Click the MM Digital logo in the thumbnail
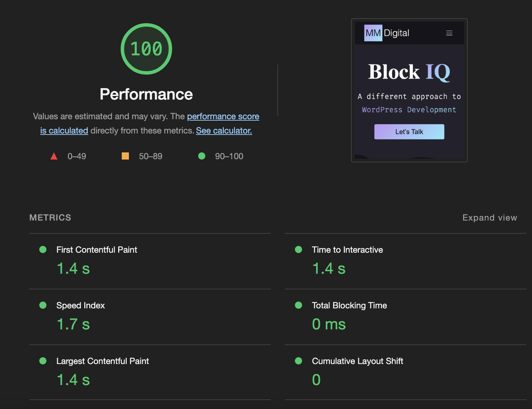The width and height of the screenshot is (532, 409). point(387,33)
